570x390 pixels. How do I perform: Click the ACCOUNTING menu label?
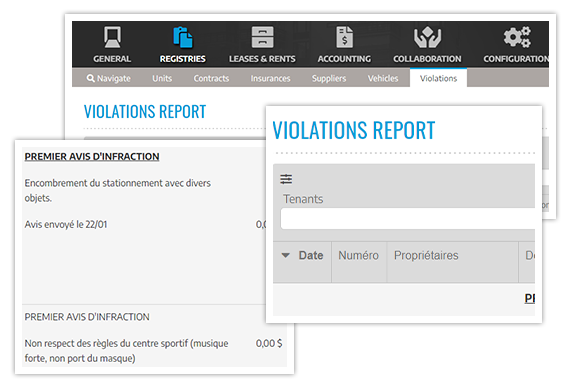pyautogui.click(x=344, y=59)
